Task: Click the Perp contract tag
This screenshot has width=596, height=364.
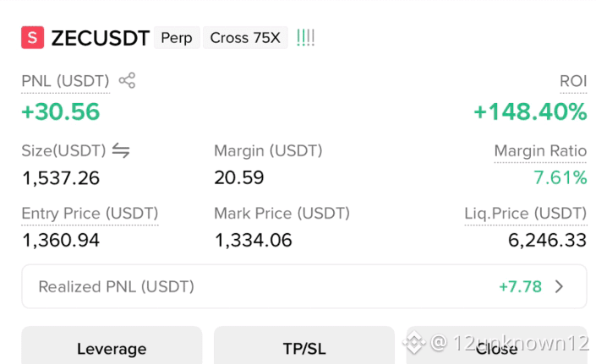Action: tap(177, 37)
